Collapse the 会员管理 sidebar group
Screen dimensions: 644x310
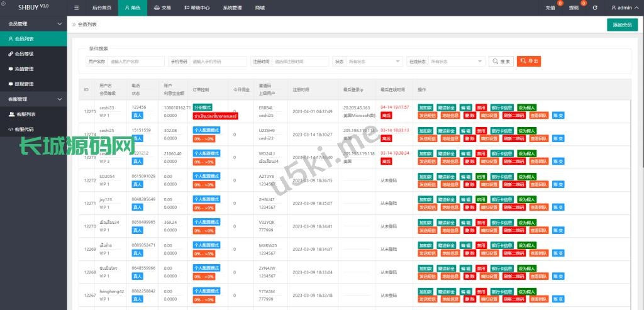33,24
